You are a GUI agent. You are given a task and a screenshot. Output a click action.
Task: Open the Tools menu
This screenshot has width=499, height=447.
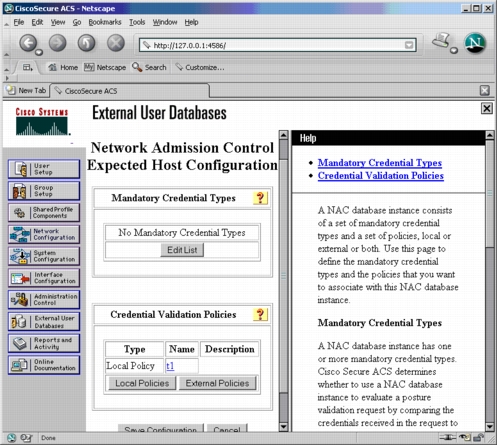pos(137,22)
